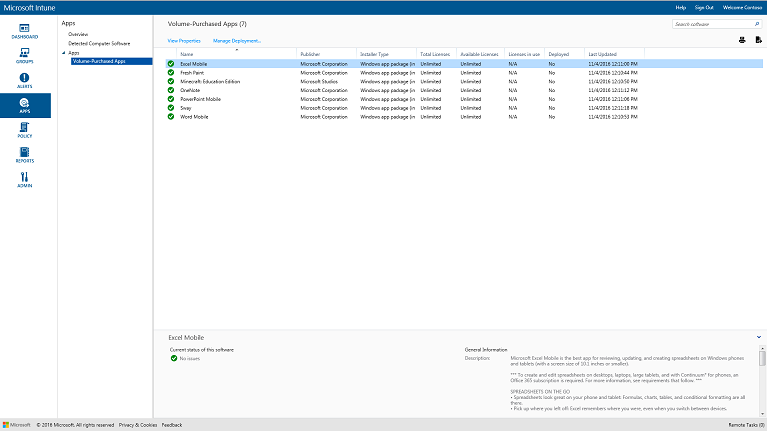
Task: Click the View Properties link
Action: 184,41
